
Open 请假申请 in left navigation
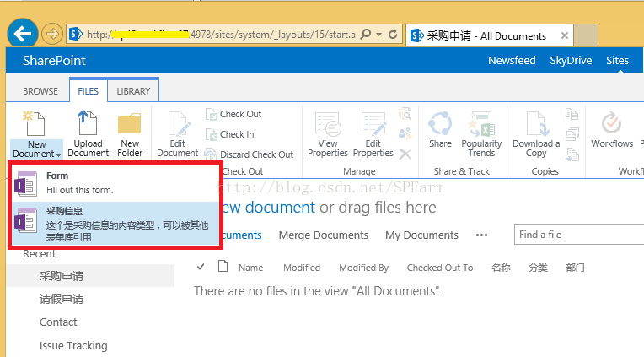[62, 299]
